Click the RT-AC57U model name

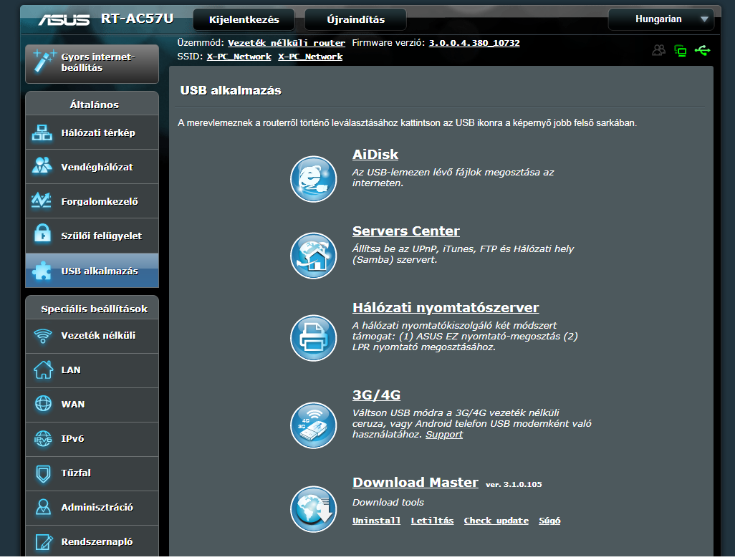point(138,19)
